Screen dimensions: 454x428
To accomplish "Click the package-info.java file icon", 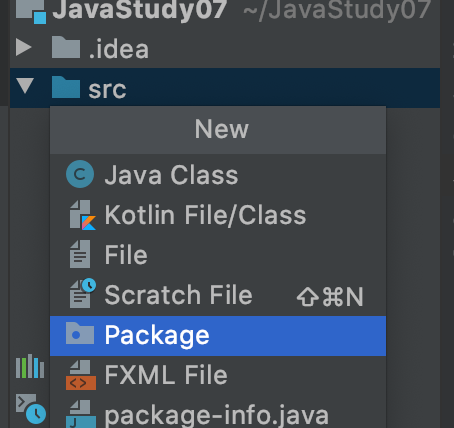I will [x=81, y=414].
